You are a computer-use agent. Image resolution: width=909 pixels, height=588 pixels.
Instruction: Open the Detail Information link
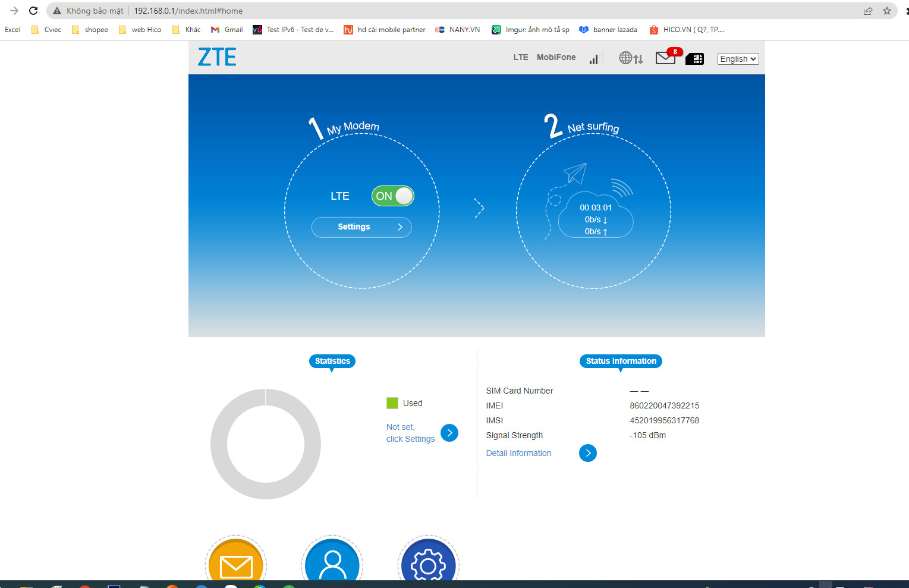pos(518,453)
